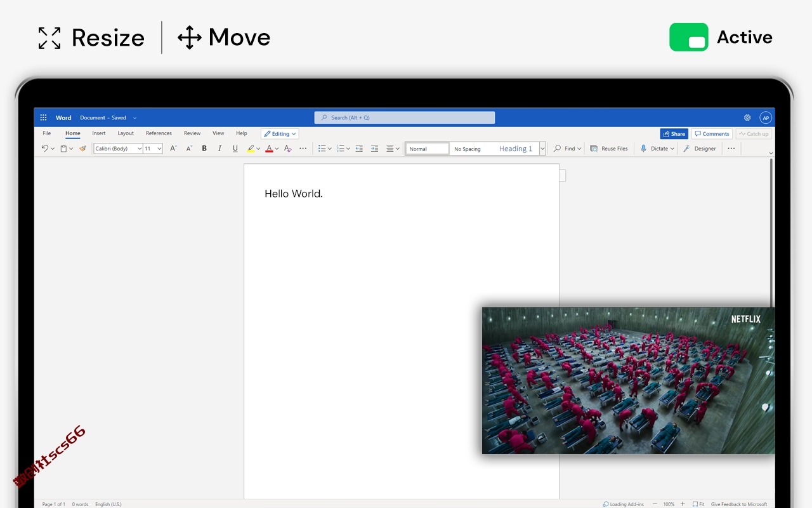Toggle Underline formatting
This screenshot has height=508, width=812.
point(235,149)
